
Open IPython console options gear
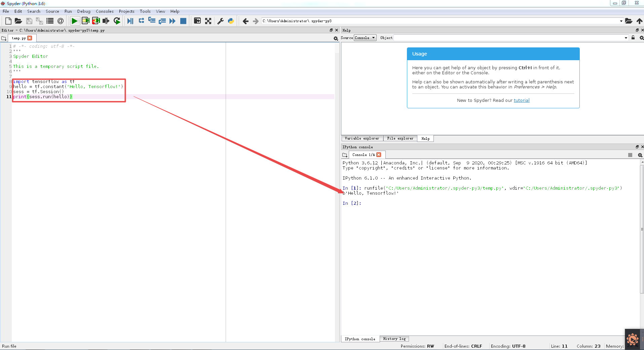coord(640,155)
